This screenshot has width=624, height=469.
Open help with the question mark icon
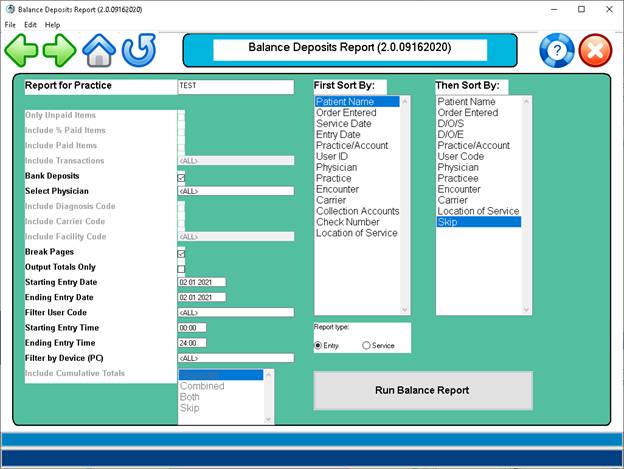pyautogui.click(x=557, y=51)
